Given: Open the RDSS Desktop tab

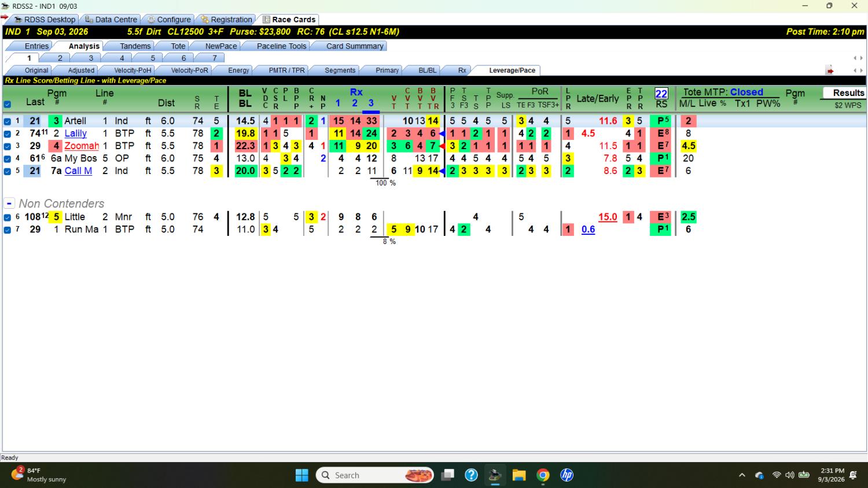Looking at the screenshot, I should pos(45,20).
